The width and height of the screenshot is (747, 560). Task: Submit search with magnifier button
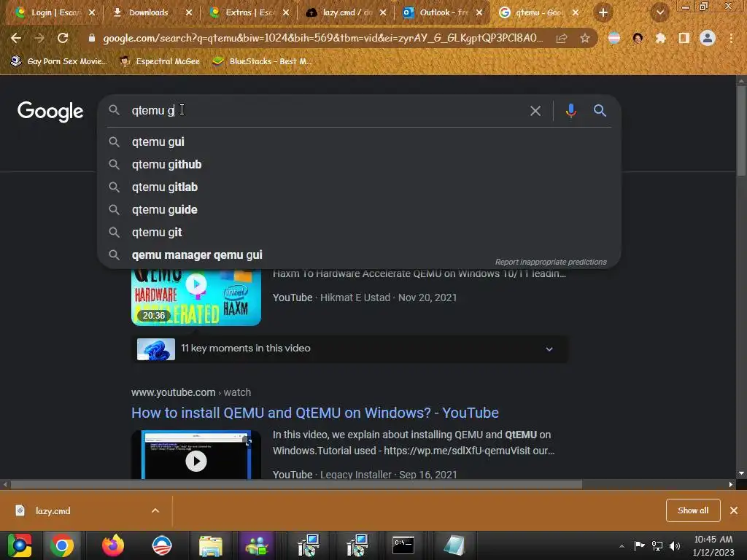(600, 111)
